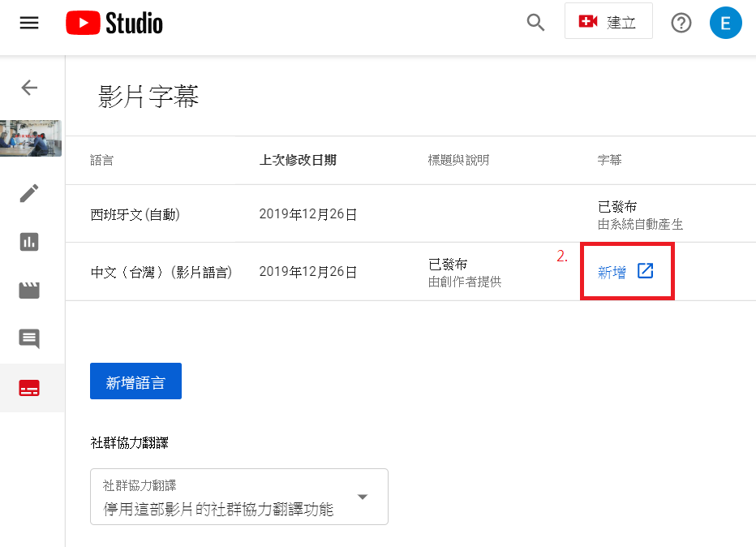756x547 pixels.
Task: Go back with the left arrow
Action: (x=29, y=88)
